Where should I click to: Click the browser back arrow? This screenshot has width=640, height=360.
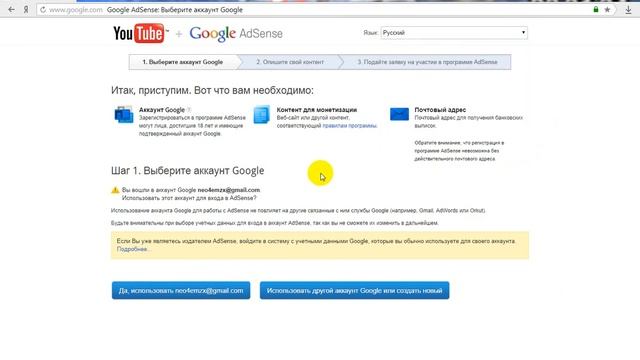click(x=11, y=9)
